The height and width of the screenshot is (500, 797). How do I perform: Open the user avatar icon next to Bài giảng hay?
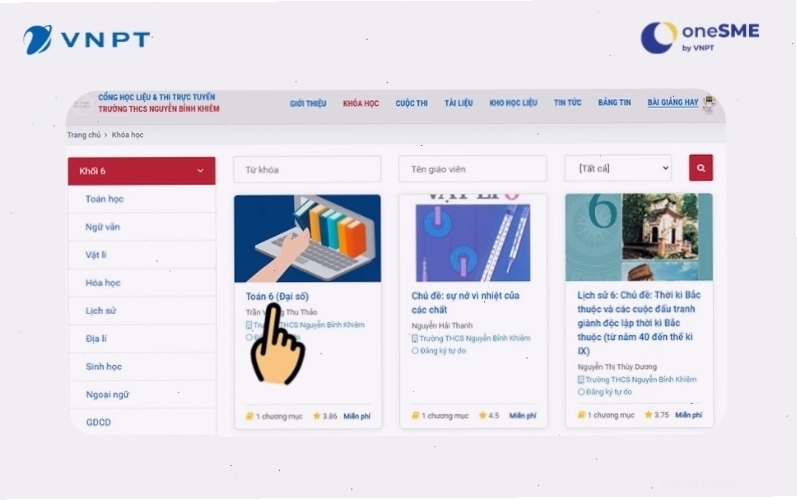pyautogui.click(x=709, y=103)
